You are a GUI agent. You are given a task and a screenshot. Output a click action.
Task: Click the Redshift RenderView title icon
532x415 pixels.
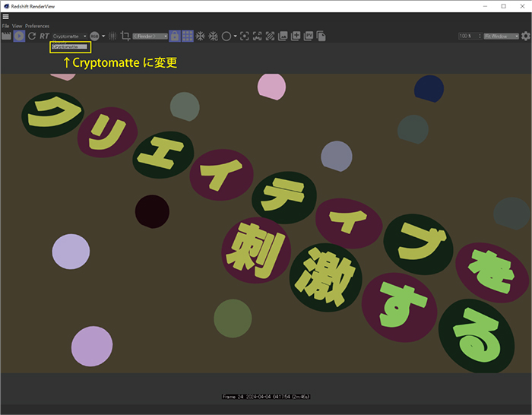6,6
